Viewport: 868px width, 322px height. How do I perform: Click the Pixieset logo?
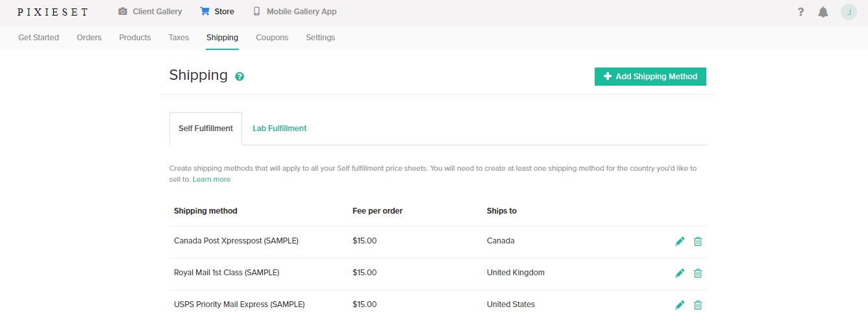tap(53, 12)
